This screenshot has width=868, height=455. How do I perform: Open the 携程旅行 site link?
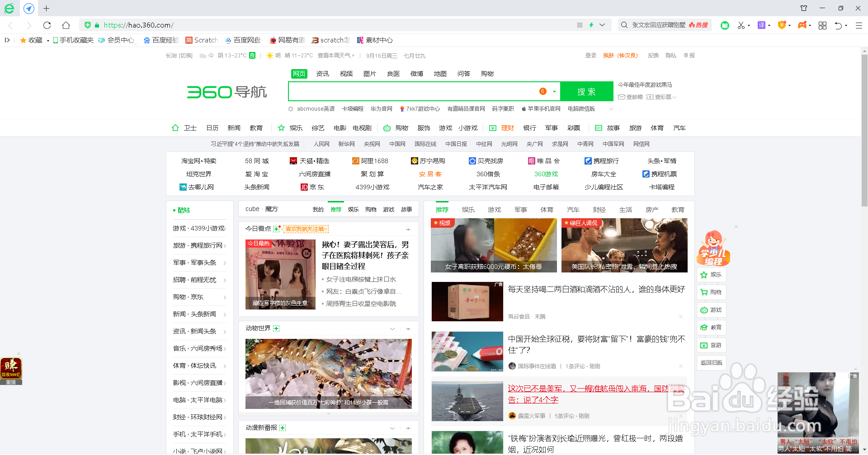(602, 161)
